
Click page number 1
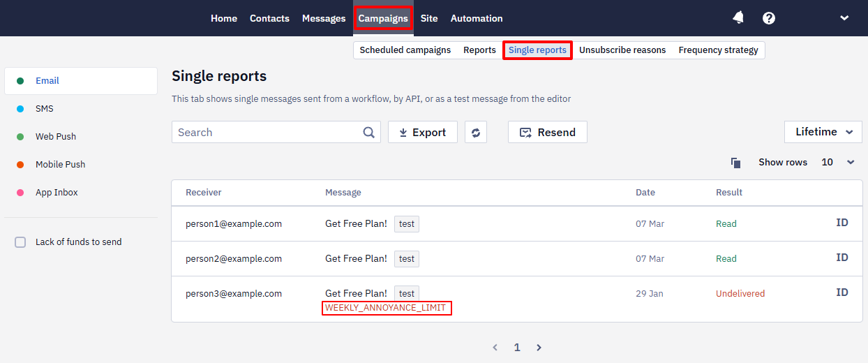click(517, 347)
